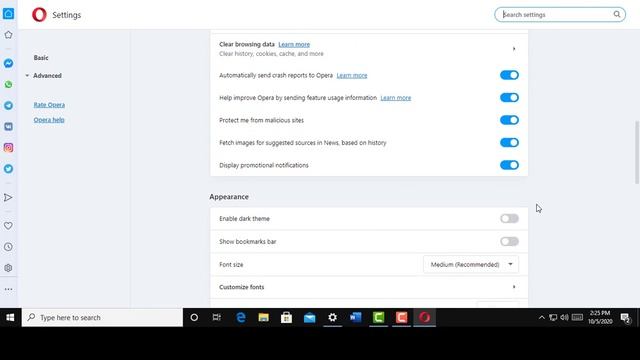The width and height of the screenshot is (640, 360).
Task: Open the Font size dropdown
Action: pos(471,264)
